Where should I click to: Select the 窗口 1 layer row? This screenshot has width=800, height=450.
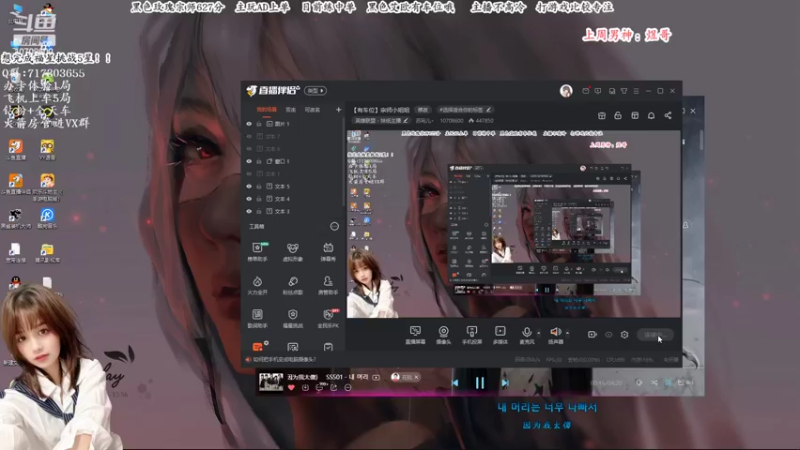coord(293,161)
